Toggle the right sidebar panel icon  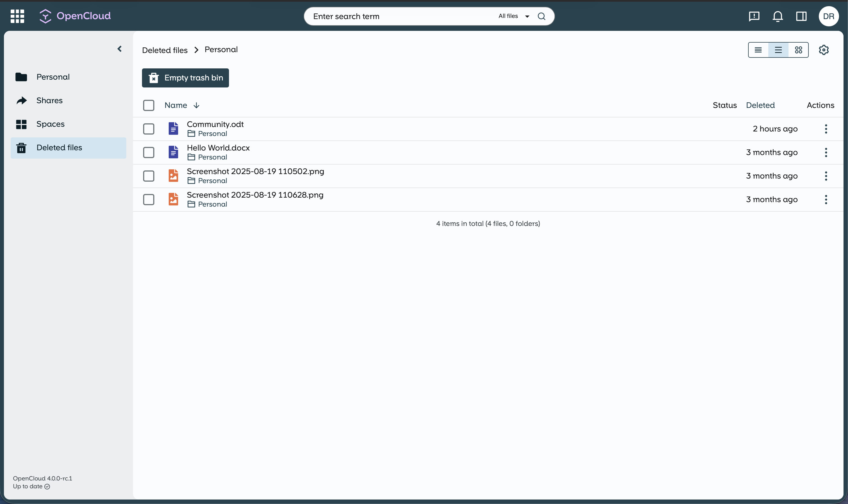pyautogui.click(x=801, y=16)
